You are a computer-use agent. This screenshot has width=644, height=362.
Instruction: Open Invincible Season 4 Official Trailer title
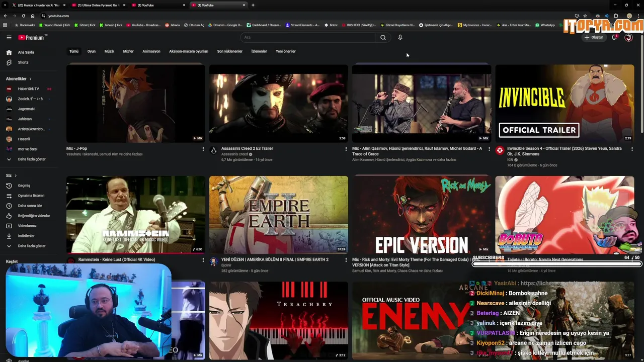(x=564, y=151)
